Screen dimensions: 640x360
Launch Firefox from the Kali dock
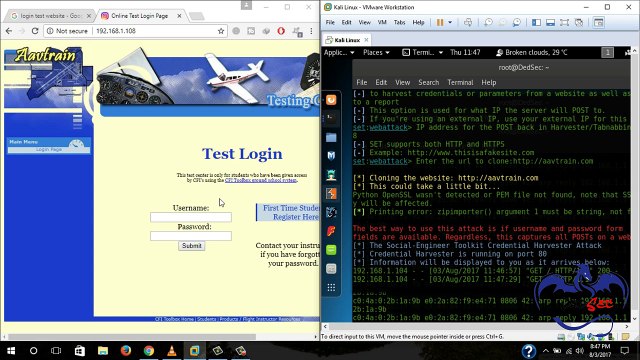tap(331, 100)
